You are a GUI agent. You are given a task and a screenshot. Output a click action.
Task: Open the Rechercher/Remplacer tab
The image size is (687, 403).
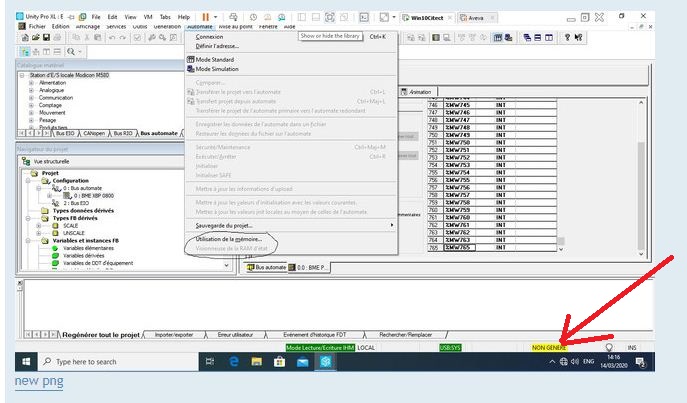click(x=407, y=334)
